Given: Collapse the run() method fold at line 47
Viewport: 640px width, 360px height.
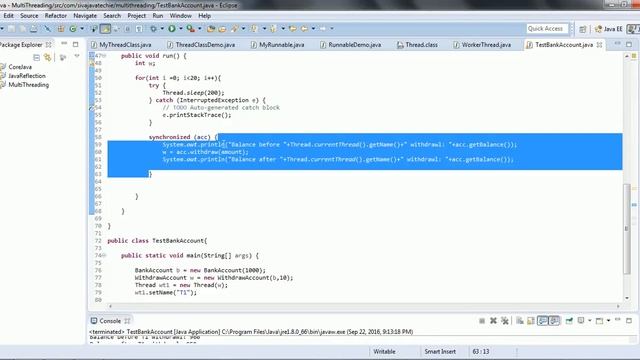Looking at the screenshot, I should coord(104,56).
